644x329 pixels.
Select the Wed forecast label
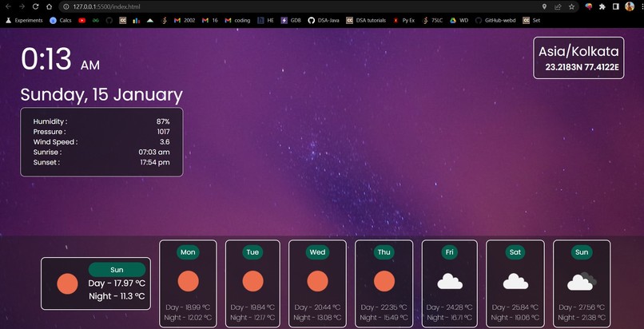click(317, 252)
